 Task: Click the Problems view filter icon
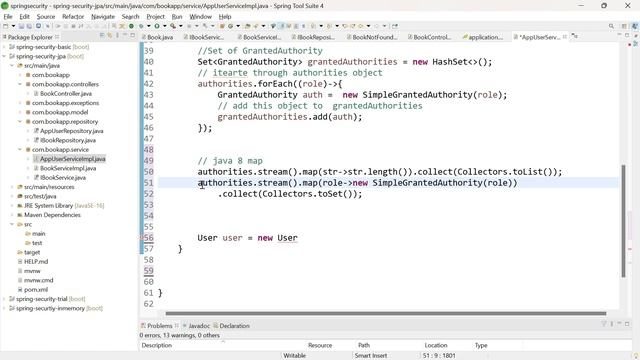pos(604,324)
